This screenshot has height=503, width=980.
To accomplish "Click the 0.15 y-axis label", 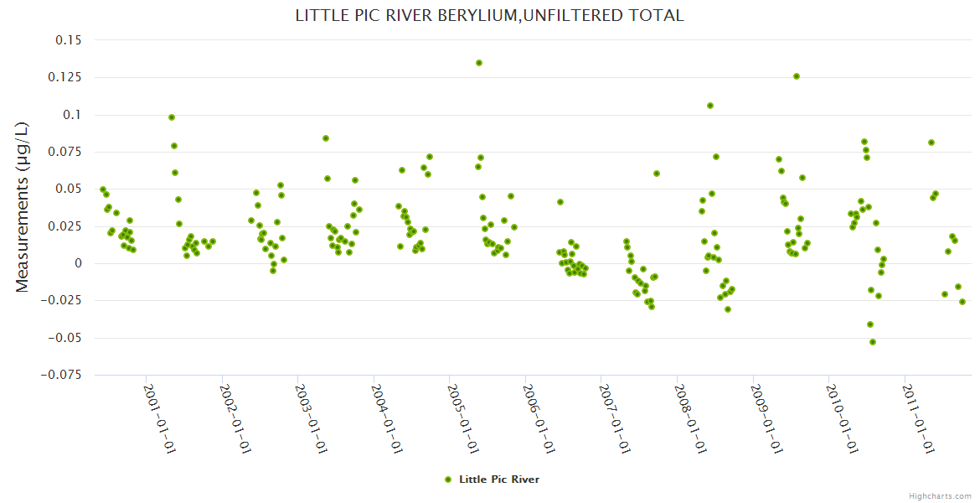I will (68, 40).
